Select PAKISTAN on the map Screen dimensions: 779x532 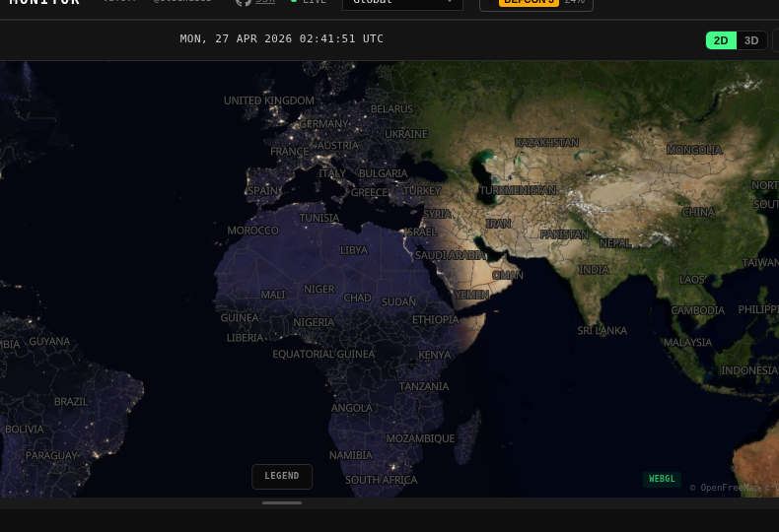click(x=564, y=234)
